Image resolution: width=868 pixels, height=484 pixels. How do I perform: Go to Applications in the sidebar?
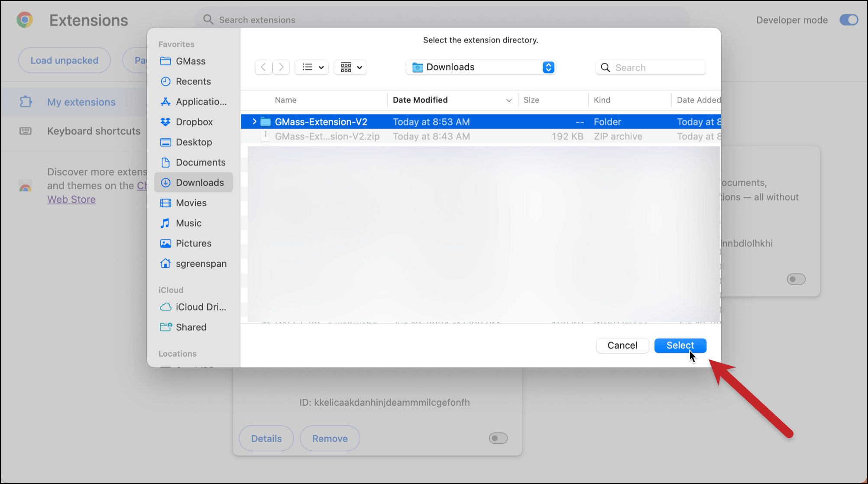[193, 102]
